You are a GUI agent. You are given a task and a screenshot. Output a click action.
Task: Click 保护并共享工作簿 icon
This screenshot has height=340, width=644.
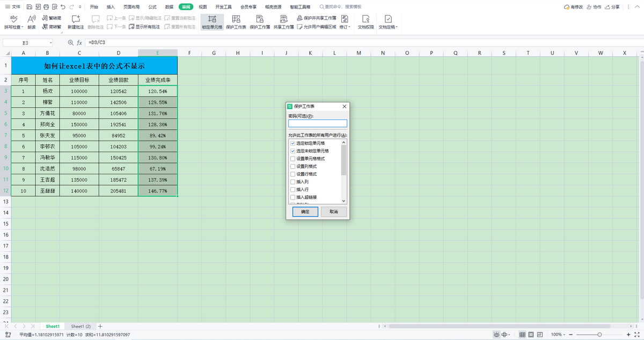[x=300, y=18]
